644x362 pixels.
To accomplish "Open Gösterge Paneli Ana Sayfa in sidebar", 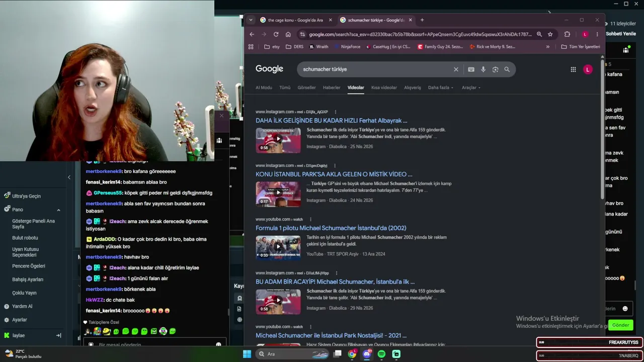I will point(33,224).
